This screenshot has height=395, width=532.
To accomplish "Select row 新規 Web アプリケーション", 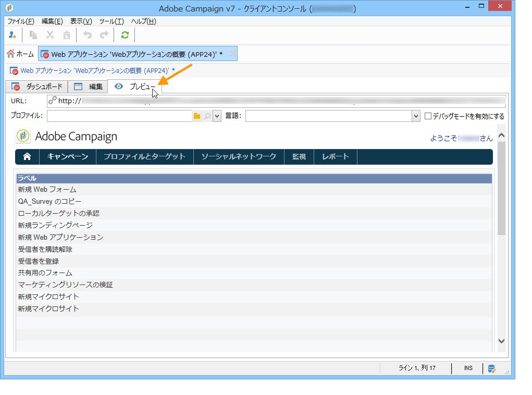I will pos(254,237).
